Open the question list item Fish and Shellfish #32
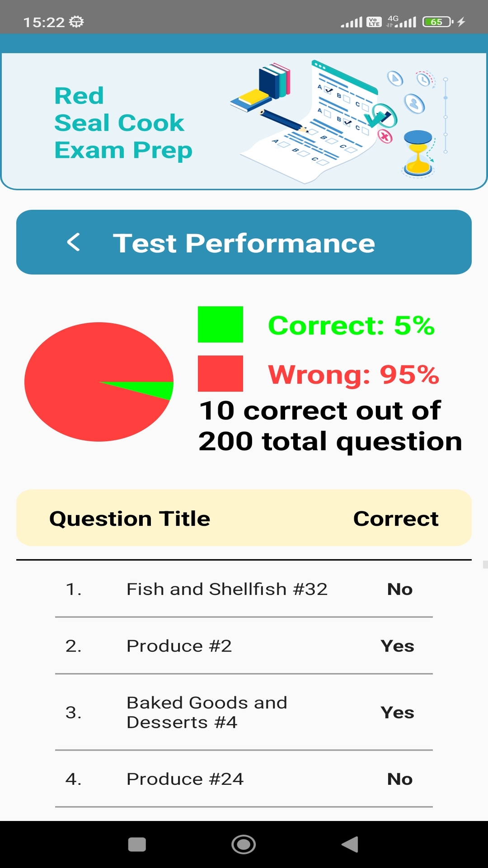 227,589
